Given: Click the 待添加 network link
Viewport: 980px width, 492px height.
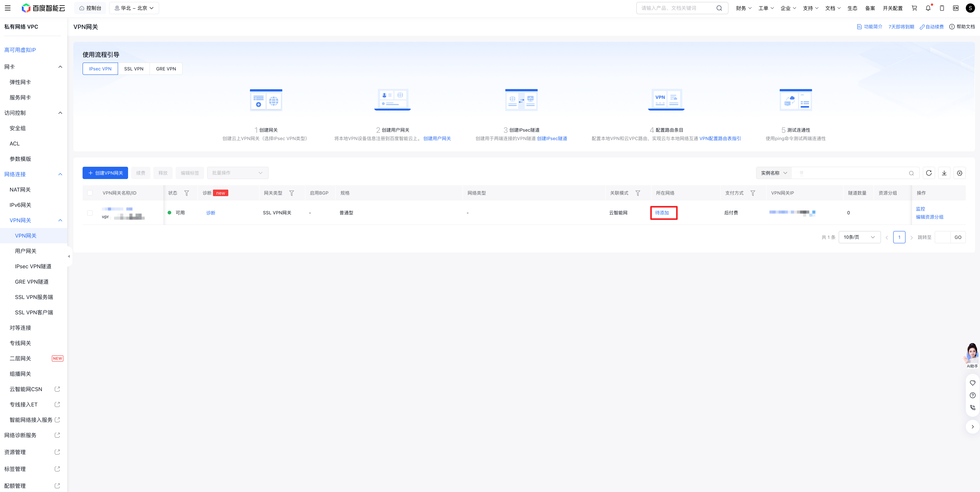Looking at the screenshot, I should tap(662, 213).
